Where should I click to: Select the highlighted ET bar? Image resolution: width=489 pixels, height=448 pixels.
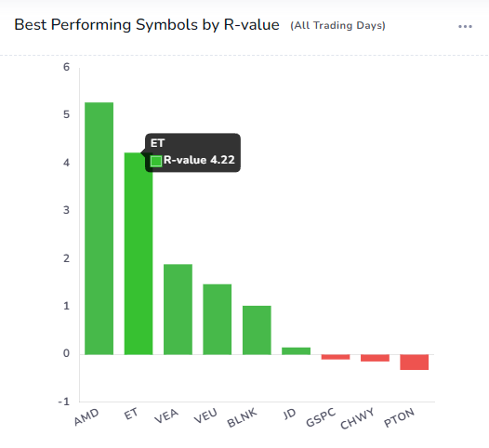tap(139, 254)
